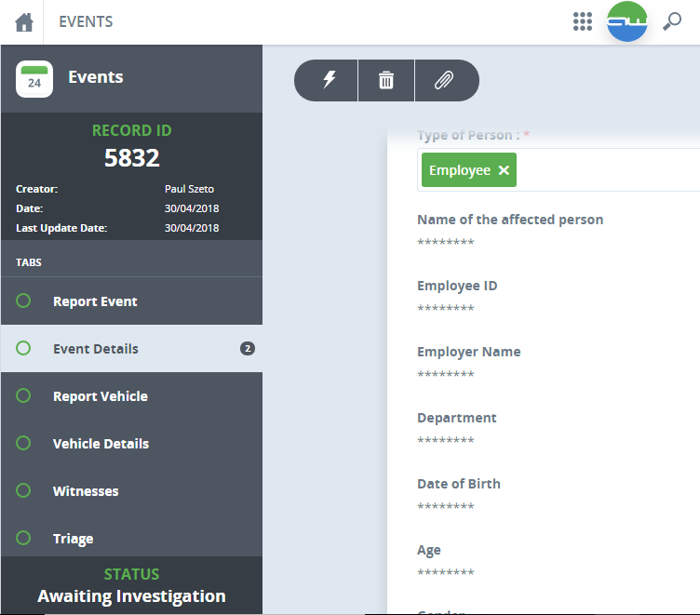Image resolution: width=700 pixels, height=615 pixels.
Task: Select the circle next to Report Event
Action: [x=24, y=301]
